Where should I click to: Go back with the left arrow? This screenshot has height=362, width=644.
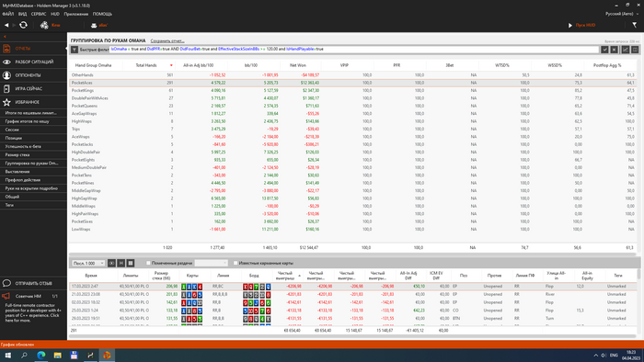(6, 25)
